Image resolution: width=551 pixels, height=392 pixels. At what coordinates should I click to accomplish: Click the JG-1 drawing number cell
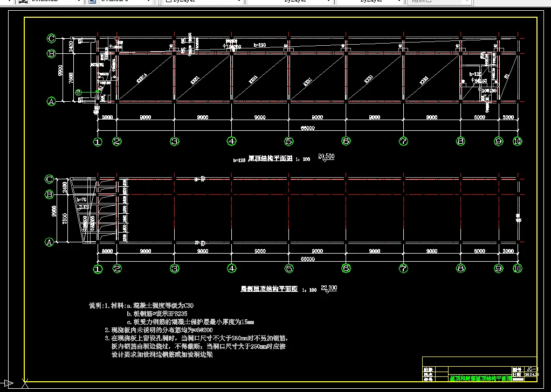point(531,369)
